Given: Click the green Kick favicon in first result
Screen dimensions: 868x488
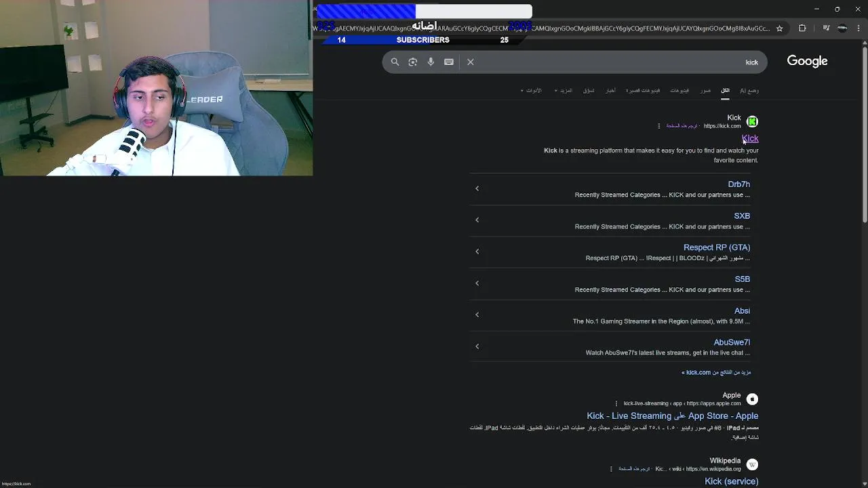Looking at the screenshot, I should tap(752, 121).
